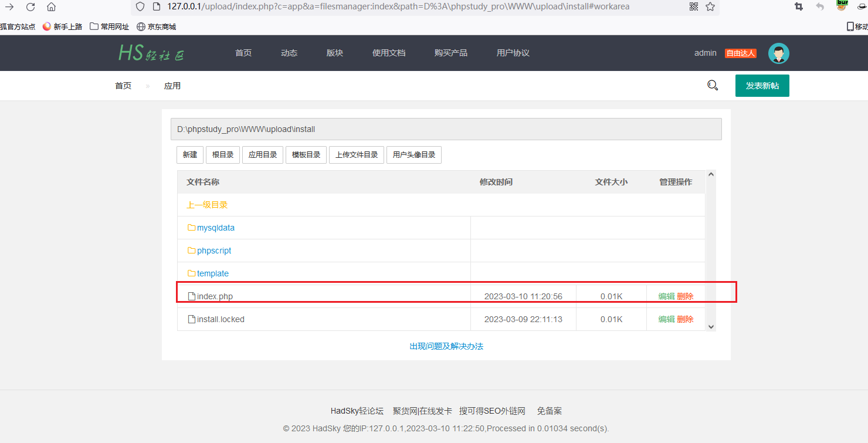Click the index.php file name
Image resolution: width=868 pixels, height=443 pixels.
(x=215, y=296)
